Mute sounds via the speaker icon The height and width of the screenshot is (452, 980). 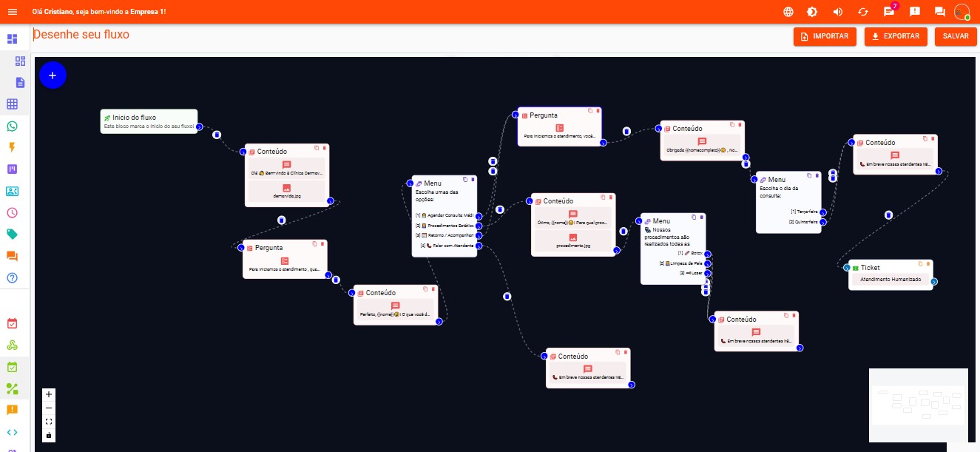tap(838, 11)
